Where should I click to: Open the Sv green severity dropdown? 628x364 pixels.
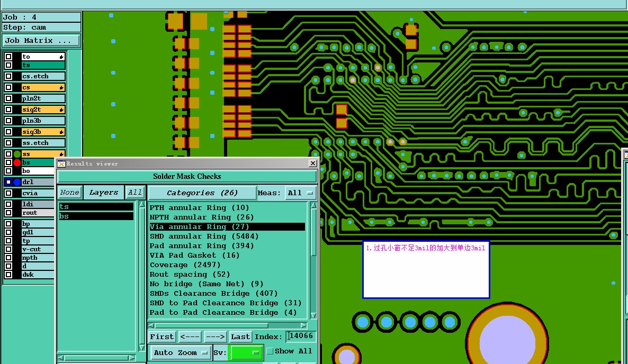(x=246, y=352)
